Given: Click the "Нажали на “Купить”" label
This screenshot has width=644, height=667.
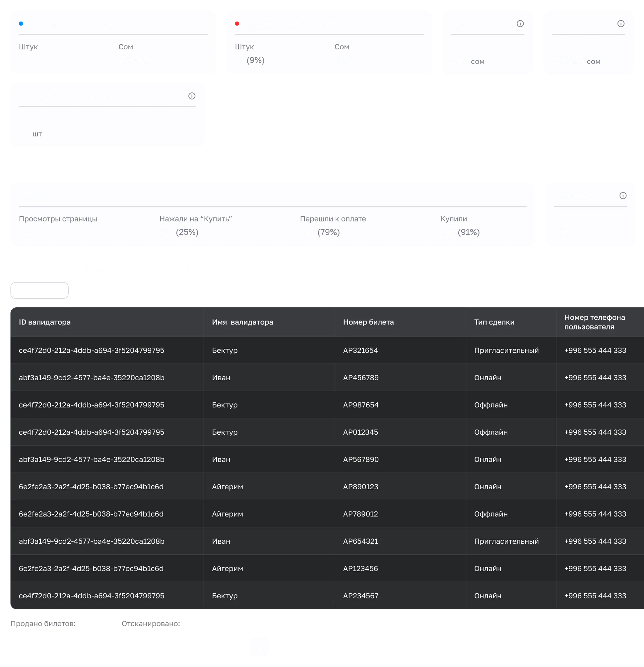Looking at the screenshot, I should pyautogui.click(x=196, y=218).
